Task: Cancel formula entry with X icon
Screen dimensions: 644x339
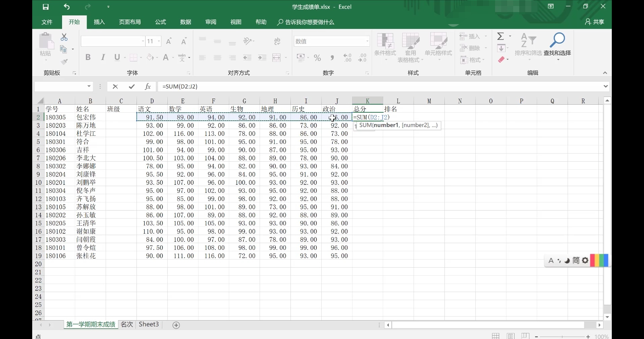Action: [115, 87]
